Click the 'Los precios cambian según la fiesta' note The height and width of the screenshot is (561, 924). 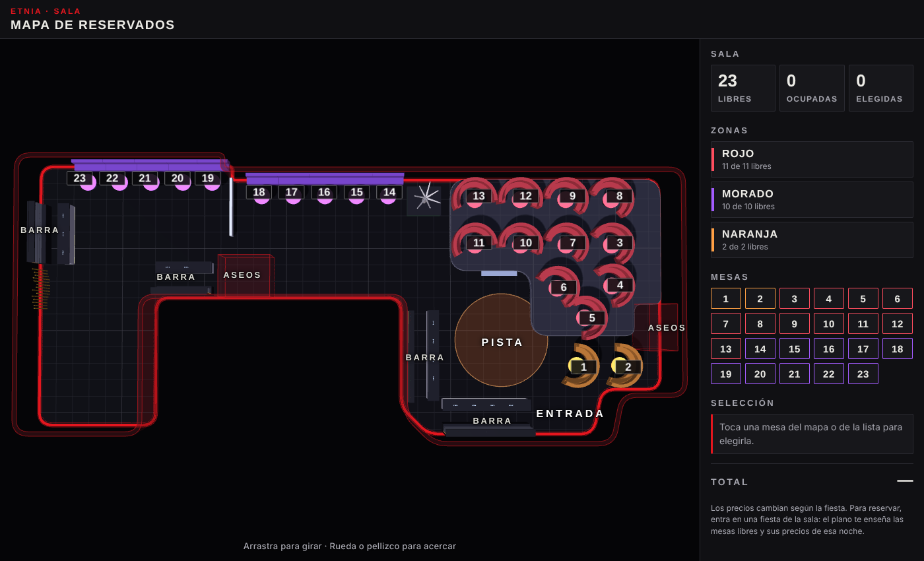(x=807, y=519)
